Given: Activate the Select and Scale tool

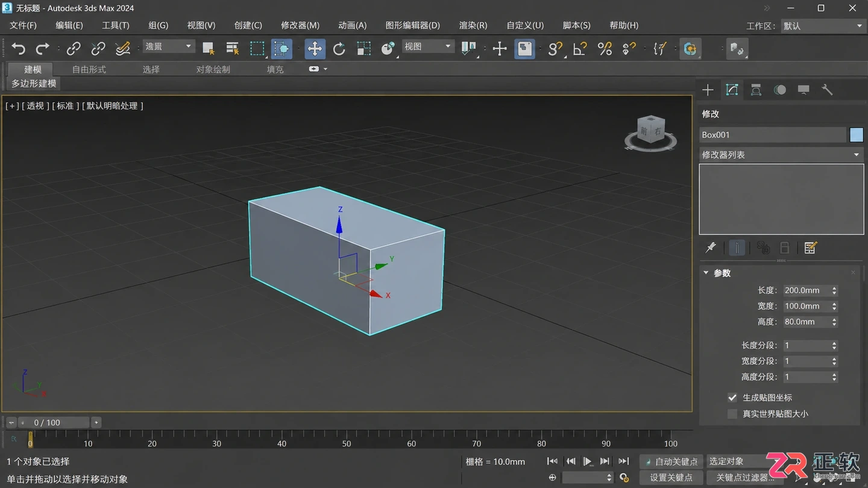Looking at the screenshot, I should click(363, 48).
